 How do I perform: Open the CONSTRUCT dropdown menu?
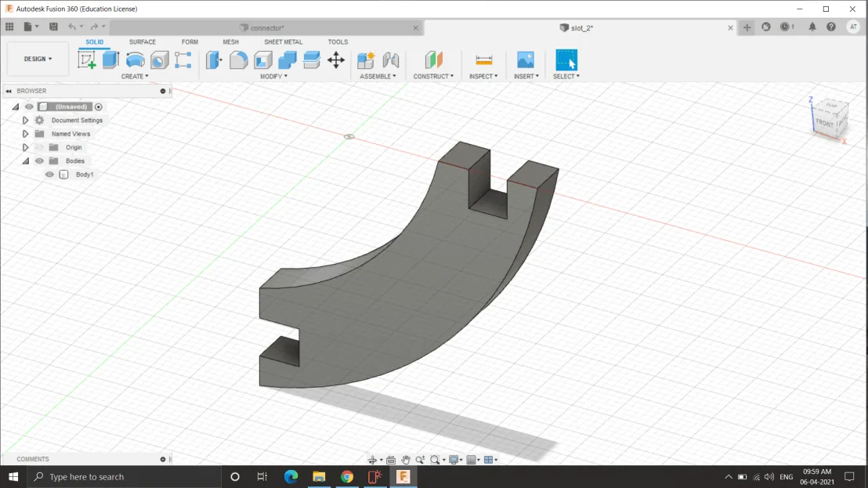point(433,76)
